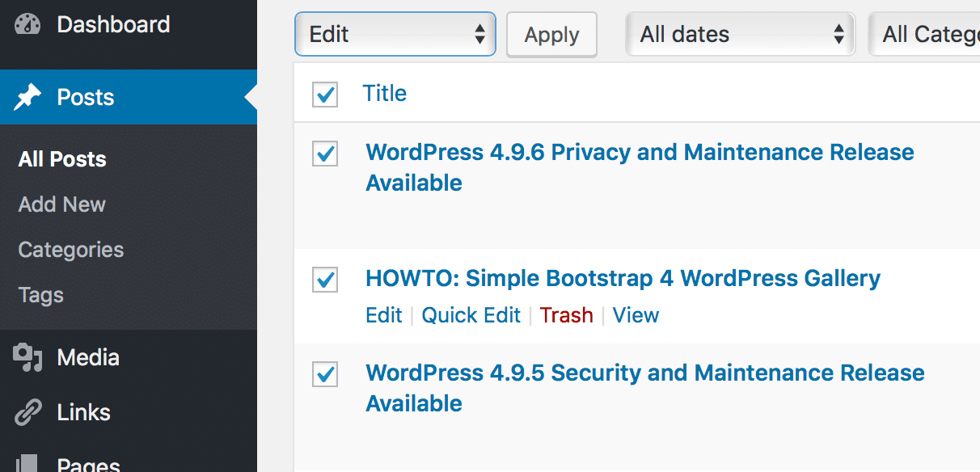Screen dimensions: 980x472
Task: Open Categories in Posts submenu
Action: click(x=71, y=250)
